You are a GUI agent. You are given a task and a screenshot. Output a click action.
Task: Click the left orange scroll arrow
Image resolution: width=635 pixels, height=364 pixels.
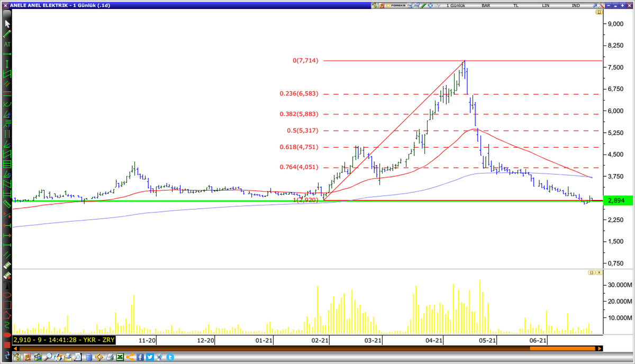[x=15, y=348]
